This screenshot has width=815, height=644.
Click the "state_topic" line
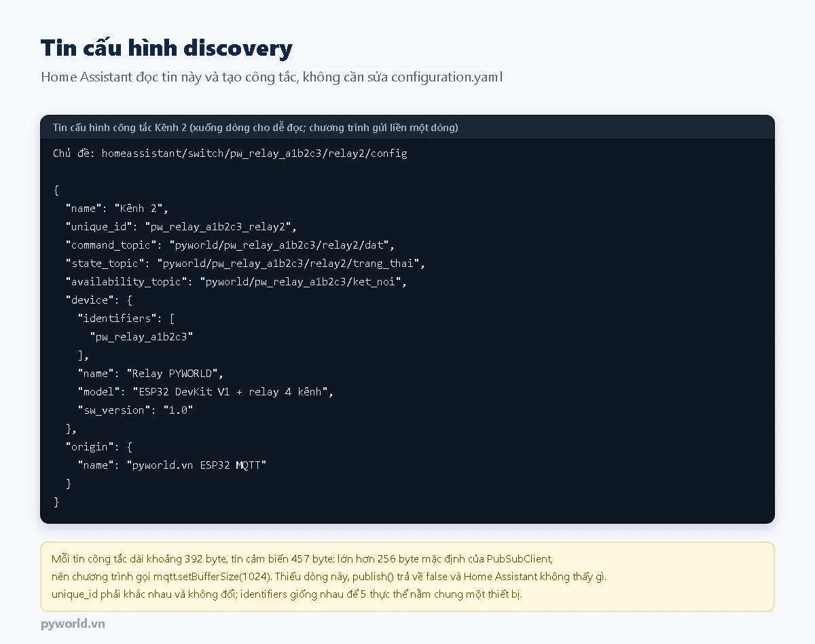click(x=245, y=264)
